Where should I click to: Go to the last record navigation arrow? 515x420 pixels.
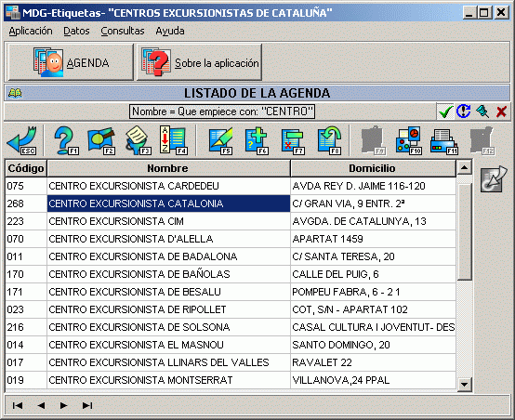[87, 405]
